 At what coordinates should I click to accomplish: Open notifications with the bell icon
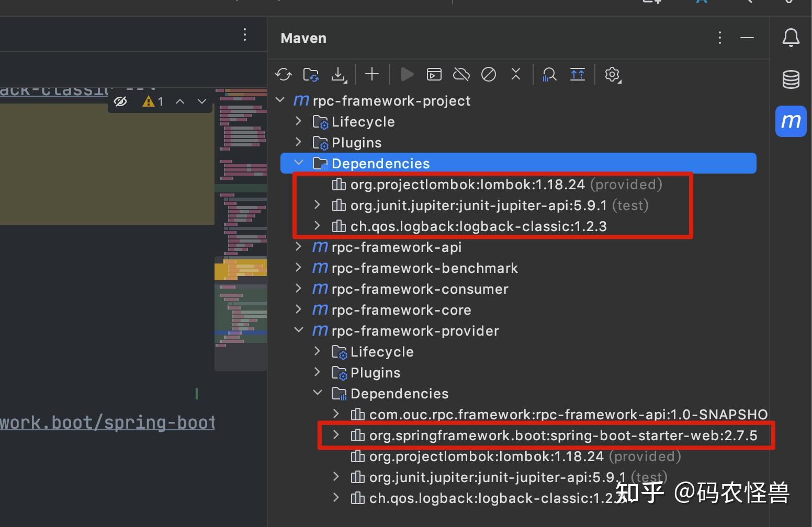pos(791,37)
